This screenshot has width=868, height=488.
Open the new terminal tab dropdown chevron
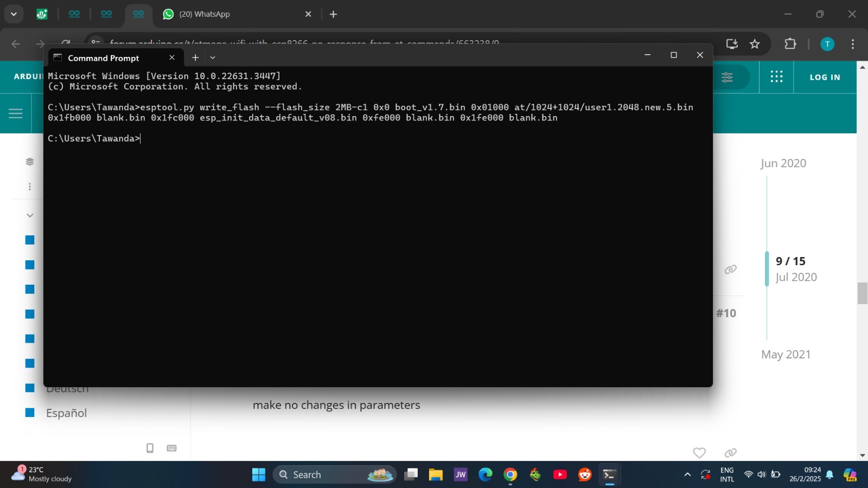point(212,57)
